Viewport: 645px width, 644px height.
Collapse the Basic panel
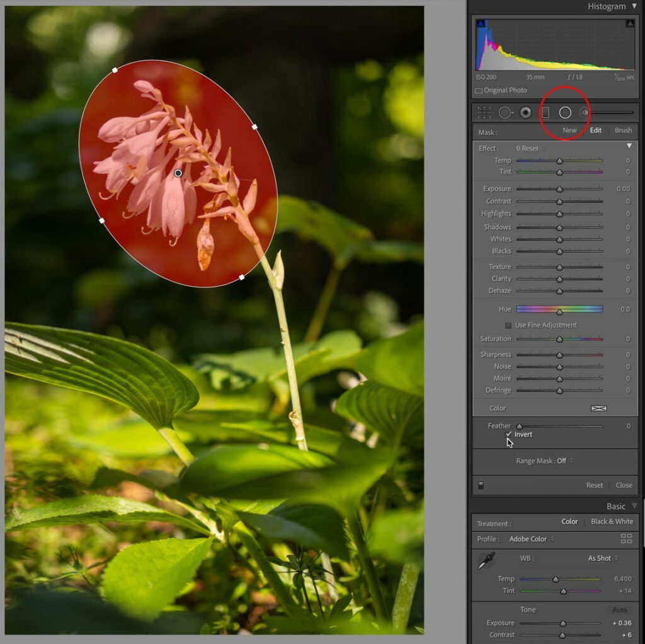(x=634, y=506)
